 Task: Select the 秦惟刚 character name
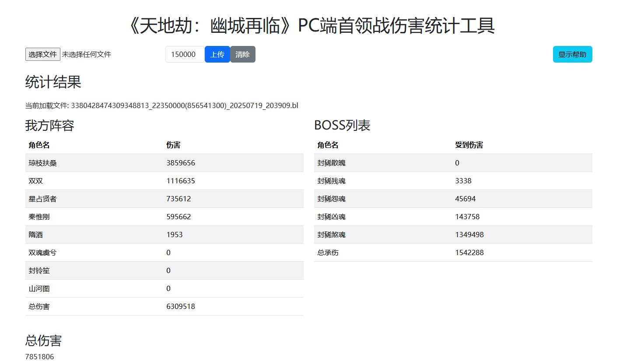point(39,217)
